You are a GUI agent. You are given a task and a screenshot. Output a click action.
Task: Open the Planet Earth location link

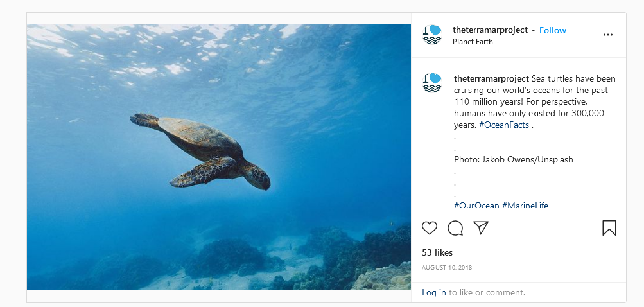point(473,42)
